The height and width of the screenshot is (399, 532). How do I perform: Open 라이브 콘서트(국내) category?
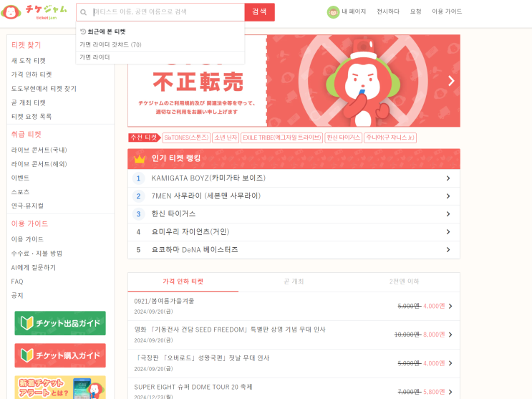tap(39, 150)
